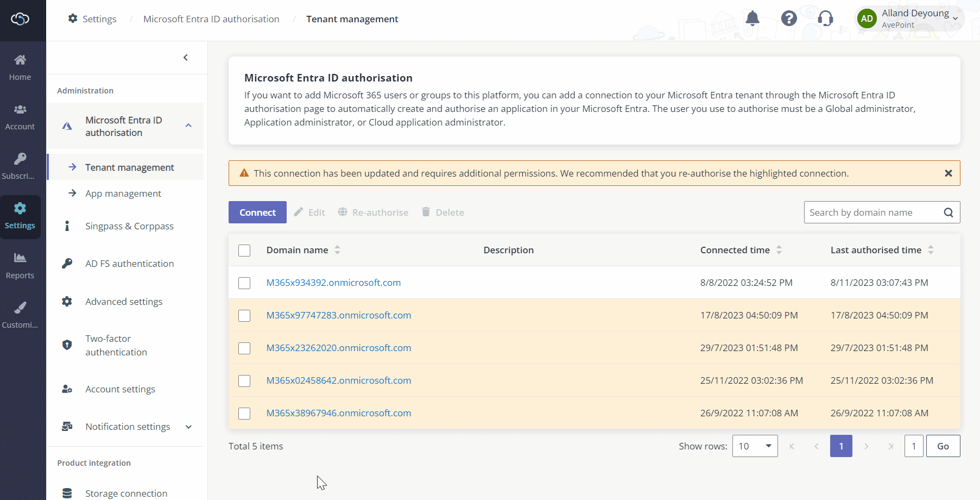Go to previous page arrow
The image size is (980, 500).
click(816, 446)
